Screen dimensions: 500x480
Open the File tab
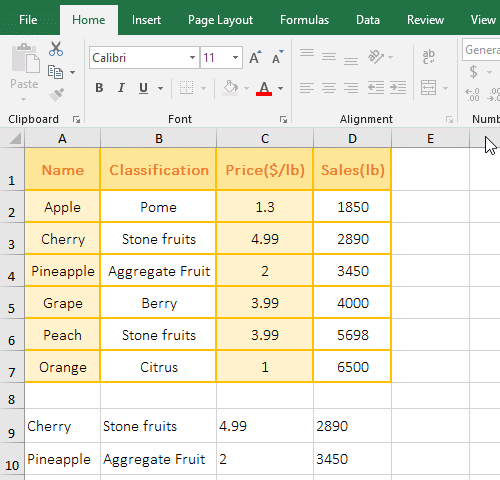pyautogui.click(x=28, y=20)
